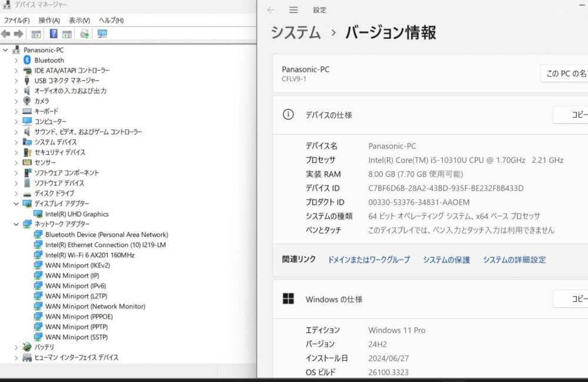This screenshot has width=588, height=382.
Task: Expand the システム デバイス node
Action: click(x=16, y=142)
